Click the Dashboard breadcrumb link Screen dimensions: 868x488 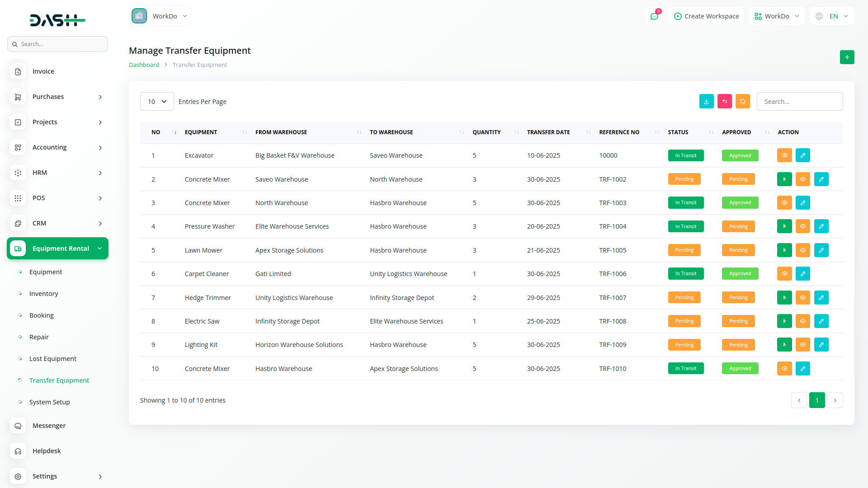point(144,65)
